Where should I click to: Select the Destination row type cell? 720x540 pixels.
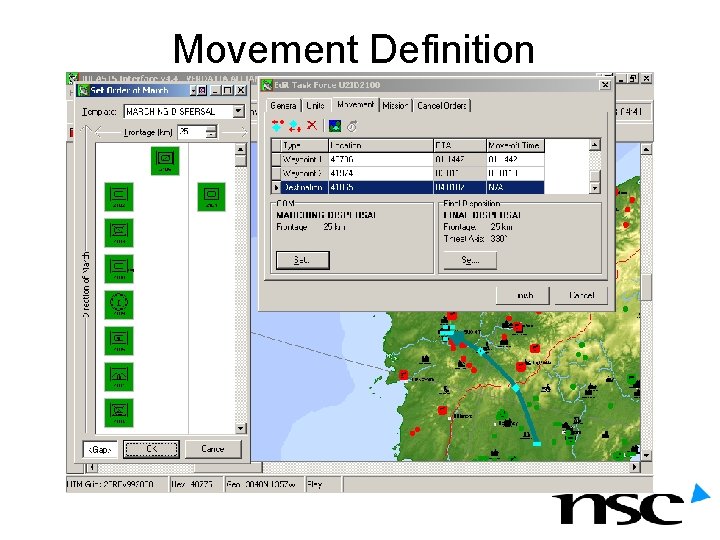304,187
